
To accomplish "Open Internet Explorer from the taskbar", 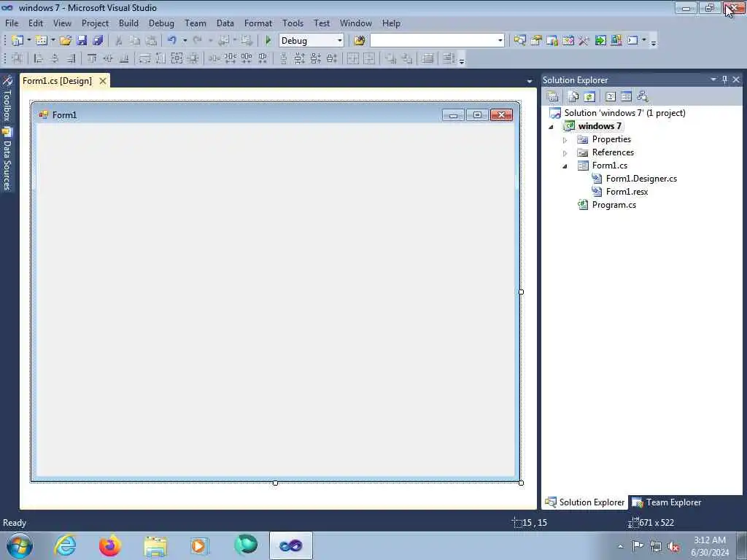I will pos(65,545).
